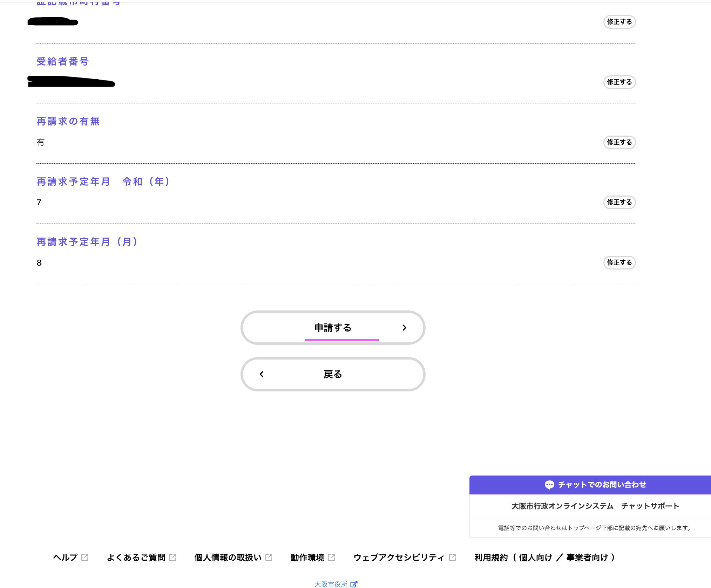Click the external-link icon beside 動作環境

coord(332,557)
